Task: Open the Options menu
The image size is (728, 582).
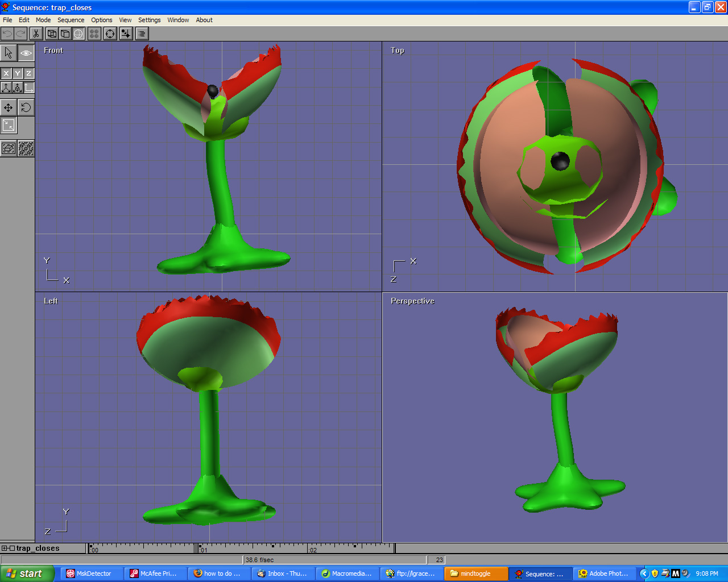Action: 102,20
